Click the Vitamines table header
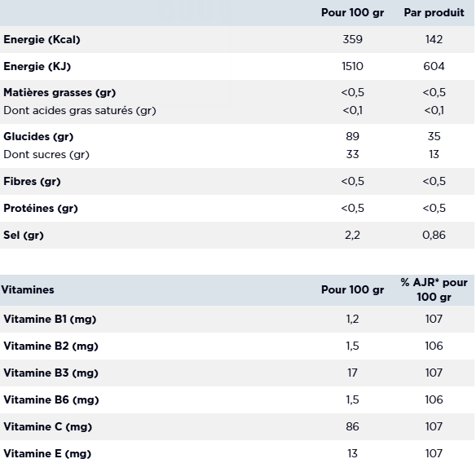This screenshot has height=472, width=476. click(x=28, y=290)
